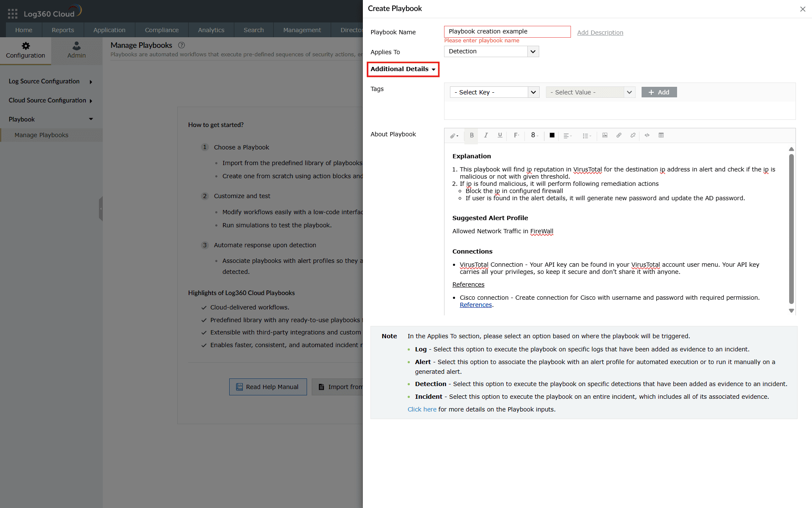Expand Log Source Configuration in sidebar
The height and width of the screenshot is (508, 812).
click(x=51, y=81)
